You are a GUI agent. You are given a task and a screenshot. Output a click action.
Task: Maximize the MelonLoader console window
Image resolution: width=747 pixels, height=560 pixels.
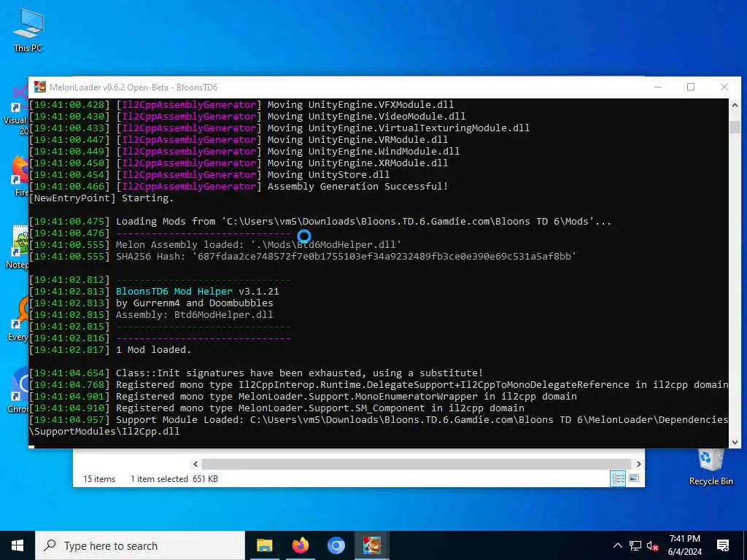691,87
